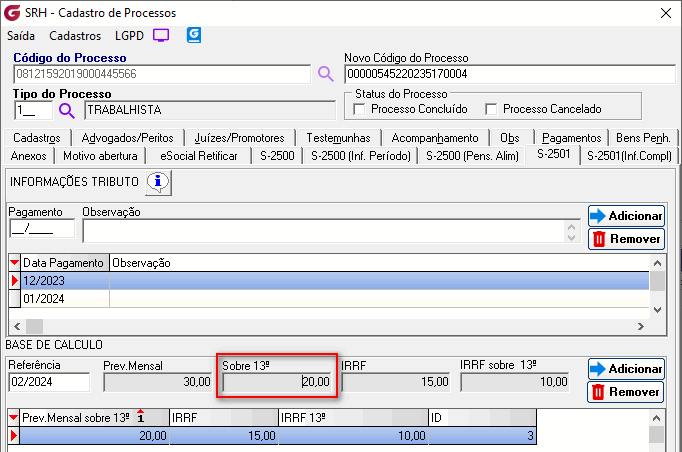682x452 pixels.
Task: Open the red triangle menu of Prev.Mensal grid
Action: click(x=14, y=417)
